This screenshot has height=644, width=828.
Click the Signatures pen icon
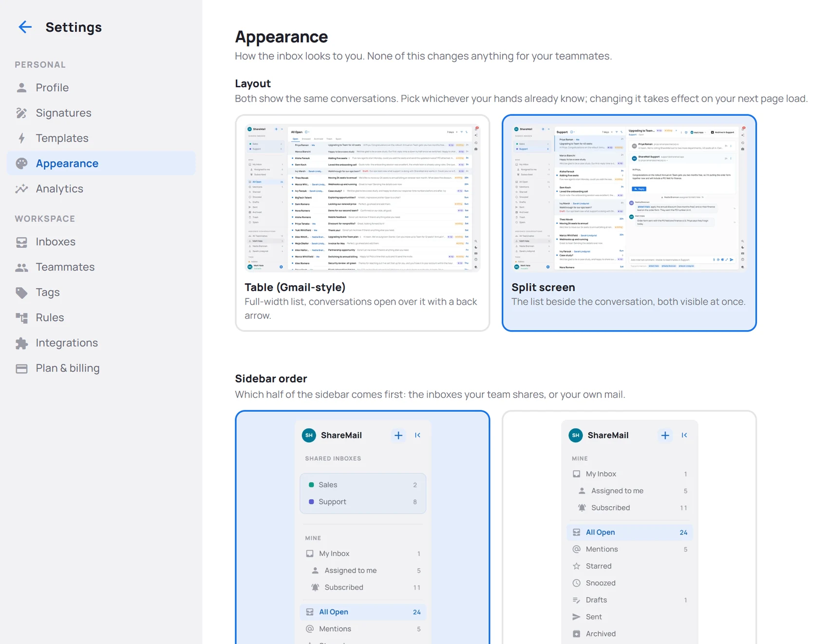[x=21, y=113]
